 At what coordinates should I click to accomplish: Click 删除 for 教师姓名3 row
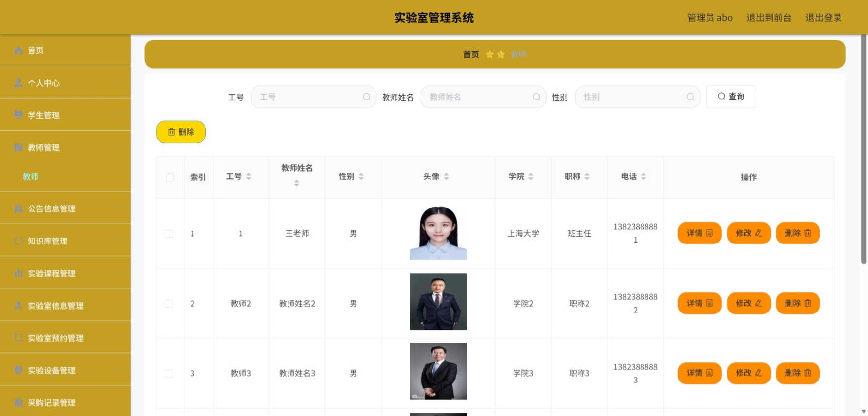(798, 373)
